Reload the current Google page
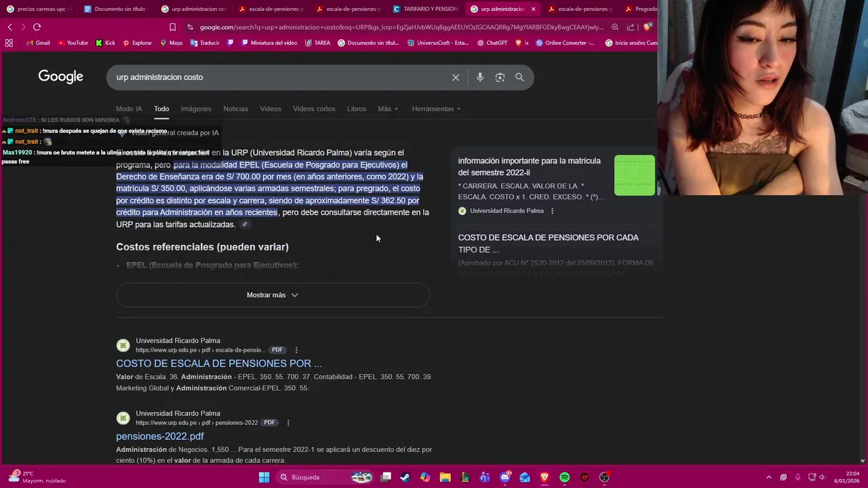The height and width of the screenshot is (488, 868). coord(37,27)
